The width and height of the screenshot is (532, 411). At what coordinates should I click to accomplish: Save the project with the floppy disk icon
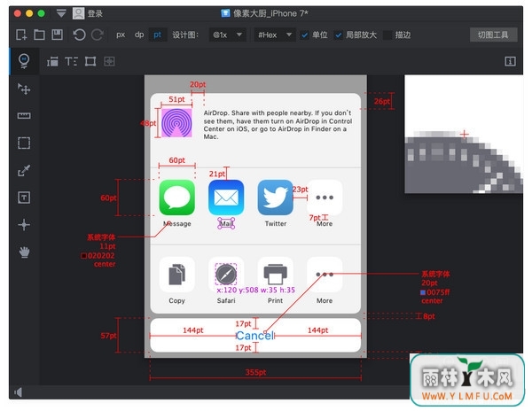pyautogui.click(x=57, y=35)
